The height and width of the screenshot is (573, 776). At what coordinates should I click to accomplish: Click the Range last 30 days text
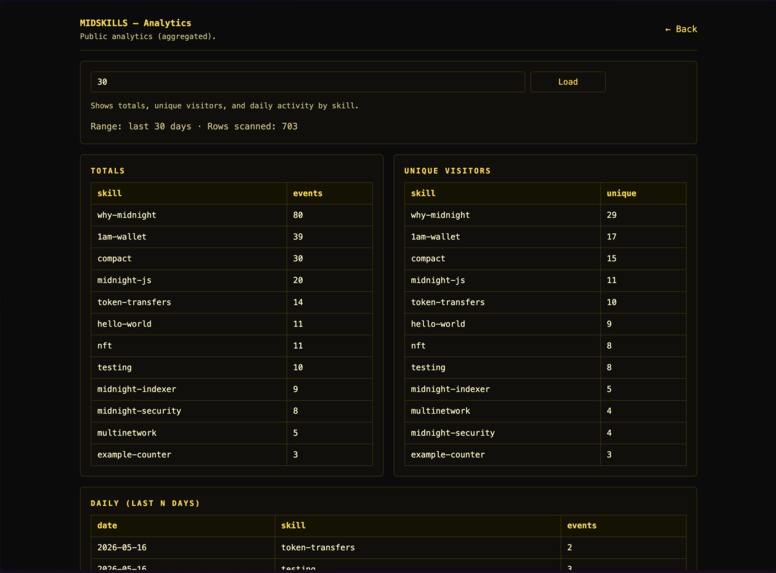pos(141,127)
